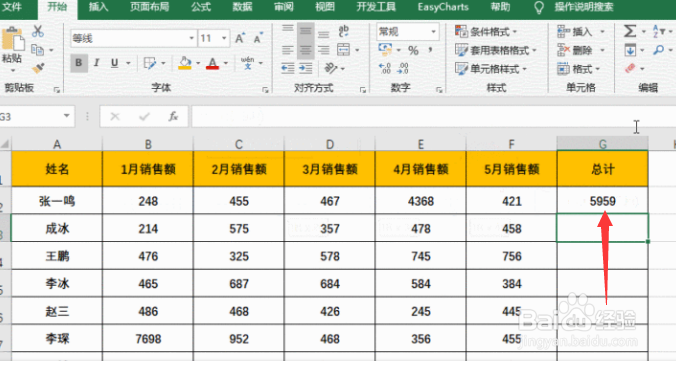676x365 pixels.
Task: Click the AutoSum sigma icon
Action: (x=630, y=31)
